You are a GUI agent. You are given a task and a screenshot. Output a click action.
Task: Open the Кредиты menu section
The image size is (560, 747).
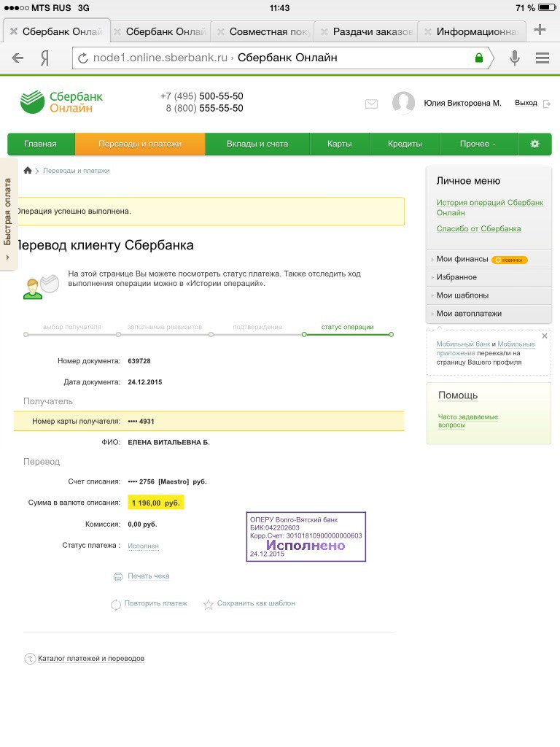point(405,144)
